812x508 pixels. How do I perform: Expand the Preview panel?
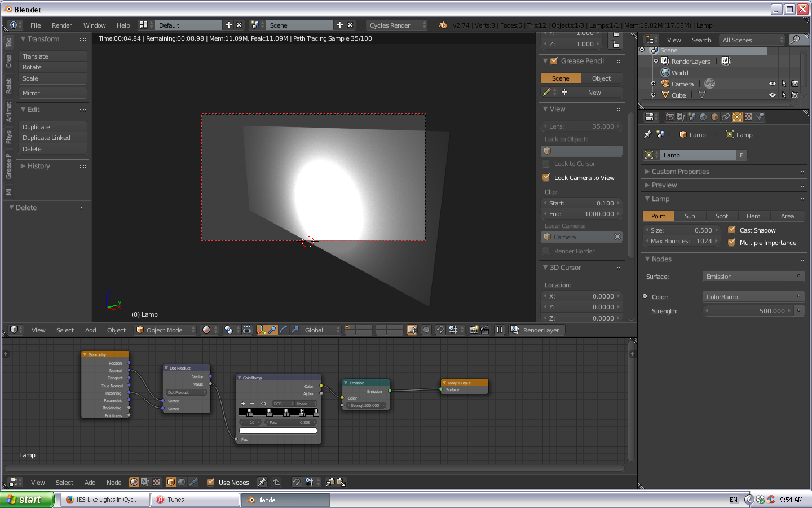[x=664, y=185]
